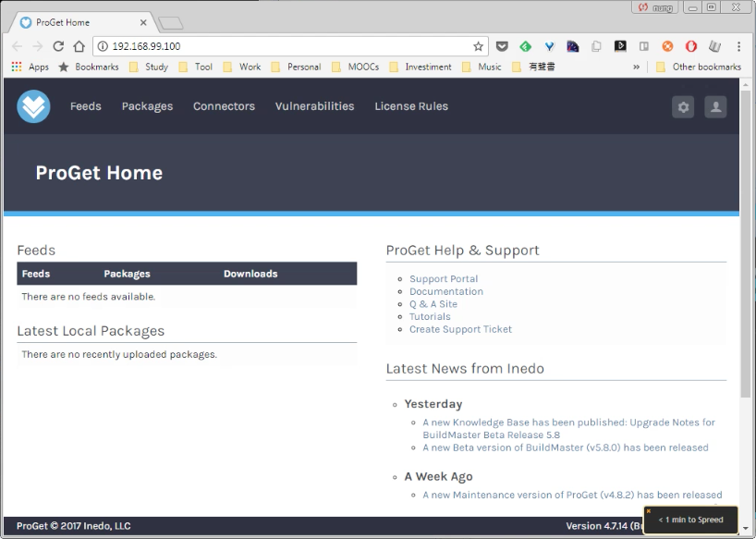Click the 'ProGet © 2017 Inedo, LLC' footer text
Image resolution: width=756 pixels, height=539 pixels.
(74, 525)
